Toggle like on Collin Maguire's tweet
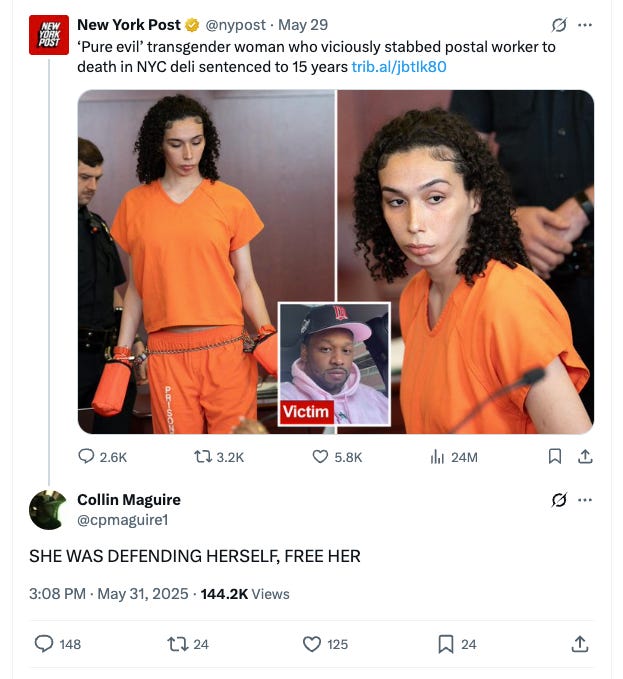This screenshot has height=679, width=623. [325, 644]
